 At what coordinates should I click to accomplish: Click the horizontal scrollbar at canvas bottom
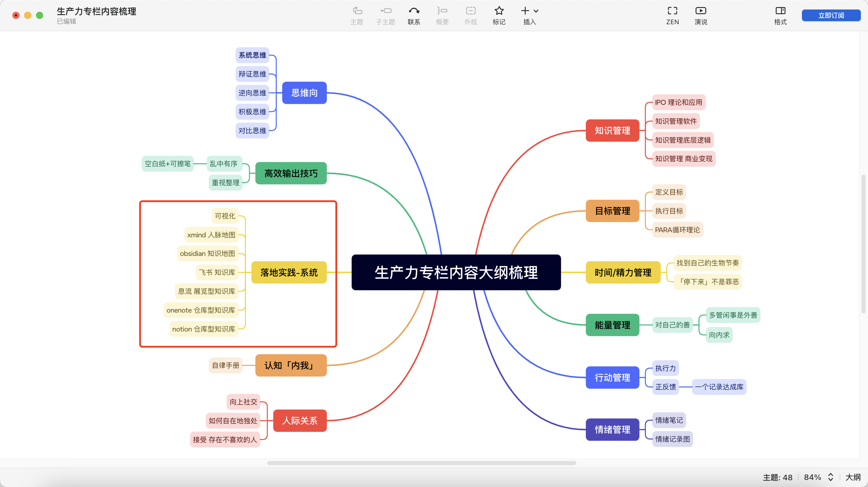[x=421, y=463]
